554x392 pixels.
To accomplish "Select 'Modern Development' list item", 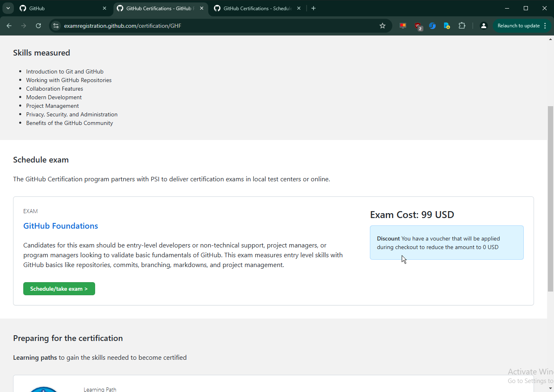I will point(54,97).
